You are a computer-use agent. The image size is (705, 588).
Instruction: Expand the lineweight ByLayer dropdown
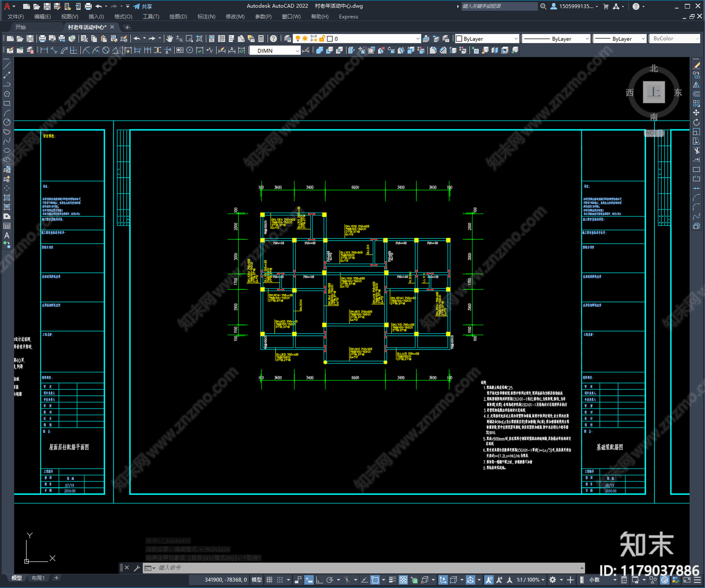pos(620,39)
